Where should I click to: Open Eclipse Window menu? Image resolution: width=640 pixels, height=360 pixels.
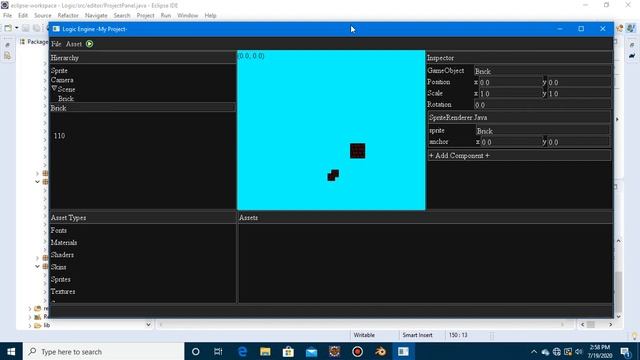187,16
